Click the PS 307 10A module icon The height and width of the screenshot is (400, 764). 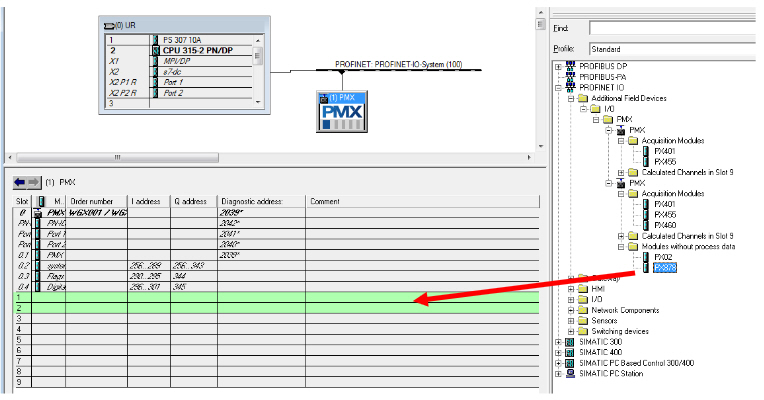(155, 40)
